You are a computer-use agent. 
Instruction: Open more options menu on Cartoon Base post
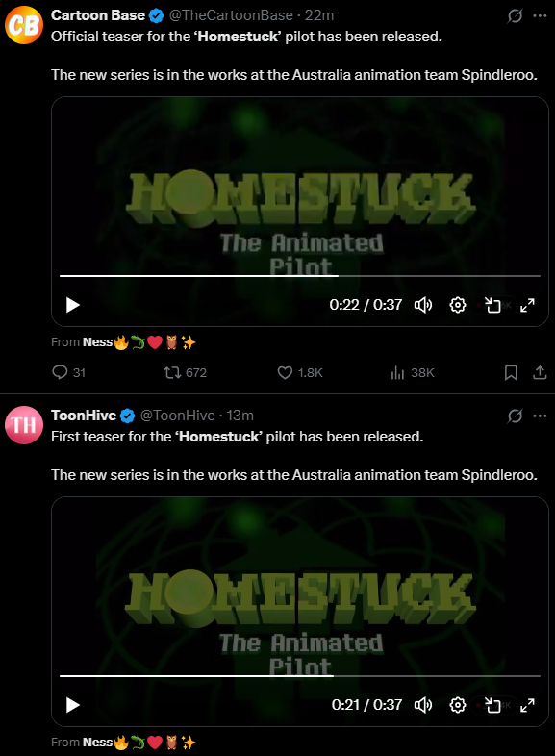point(540,16)
